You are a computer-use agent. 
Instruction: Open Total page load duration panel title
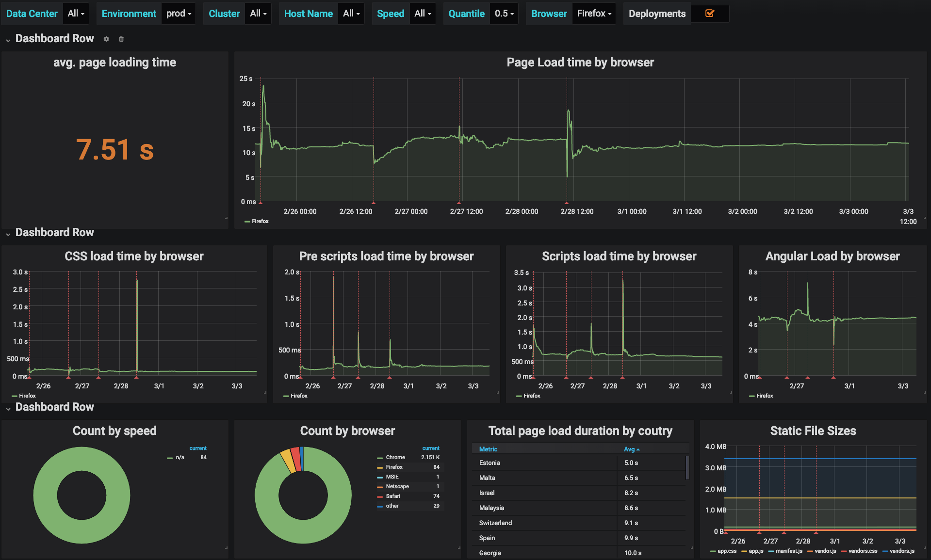tap(580, 431)
